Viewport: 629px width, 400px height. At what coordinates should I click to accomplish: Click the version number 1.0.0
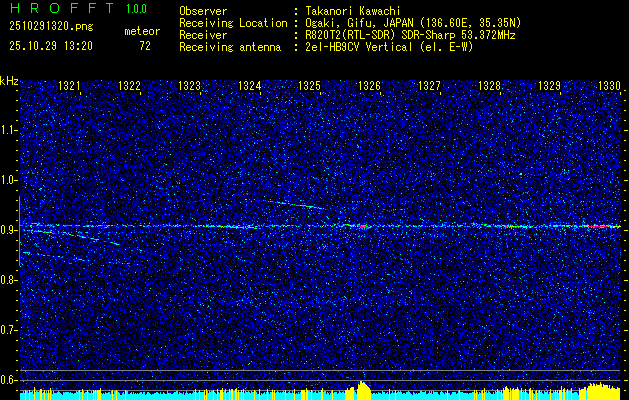pyautogui.click(x=136, y=9)
